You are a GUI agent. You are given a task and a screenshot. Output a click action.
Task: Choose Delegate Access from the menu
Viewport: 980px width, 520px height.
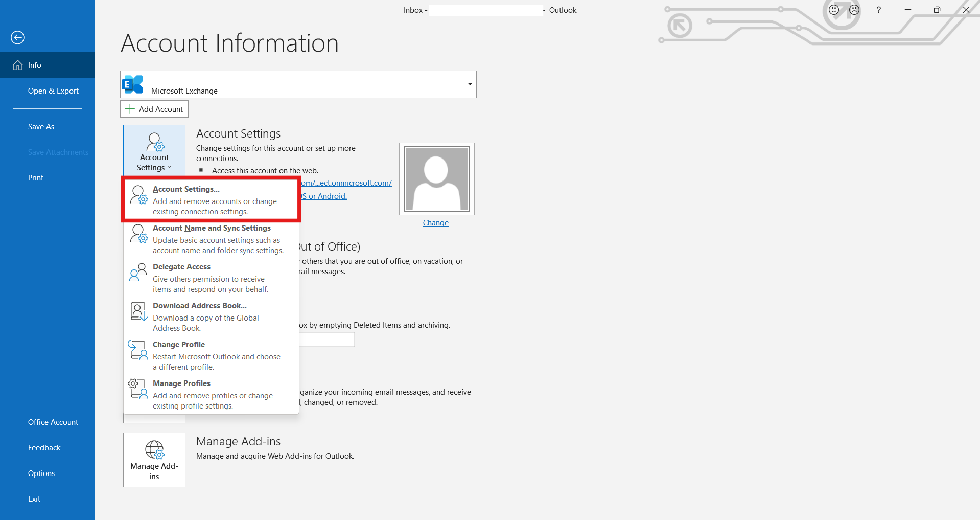coord(211,278)
